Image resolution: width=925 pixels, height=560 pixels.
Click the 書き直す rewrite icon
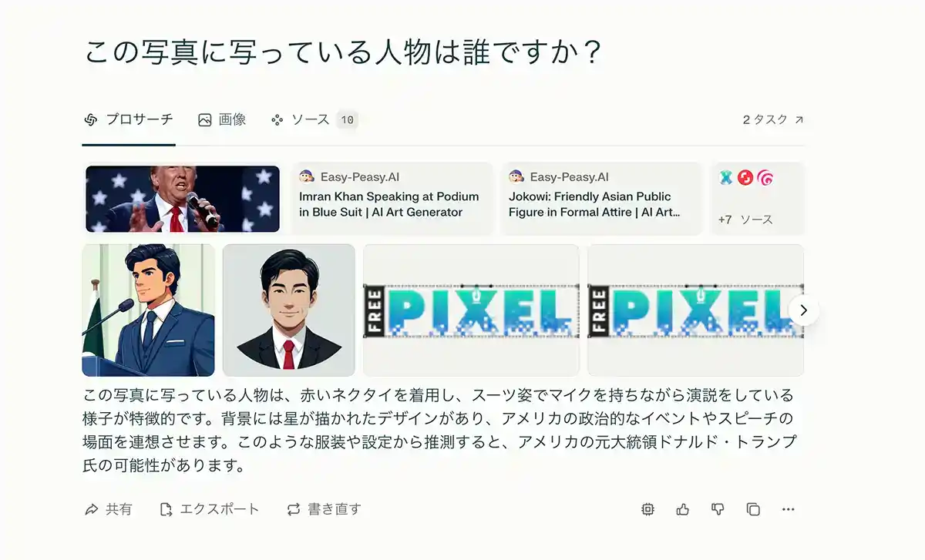coord(294,509)
